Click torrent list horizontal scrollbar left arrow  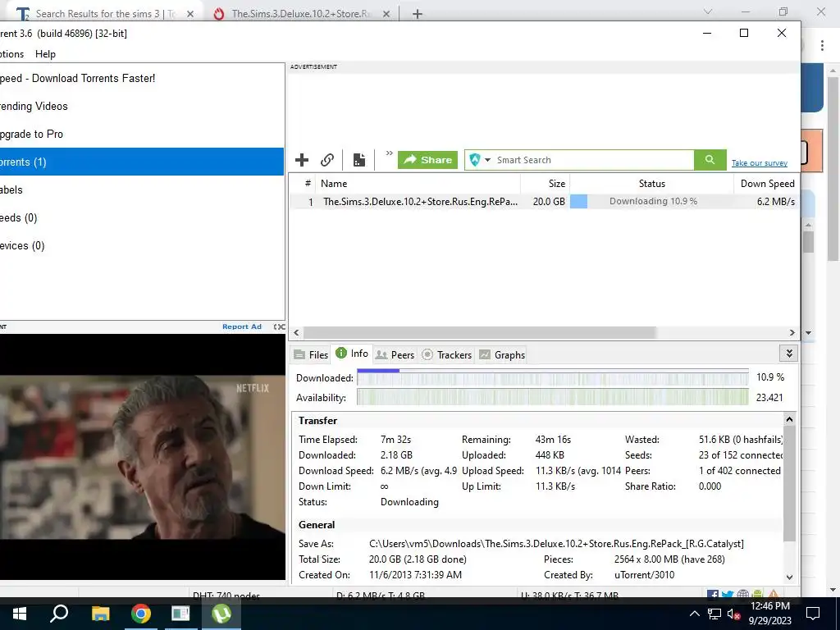[296, 333]
